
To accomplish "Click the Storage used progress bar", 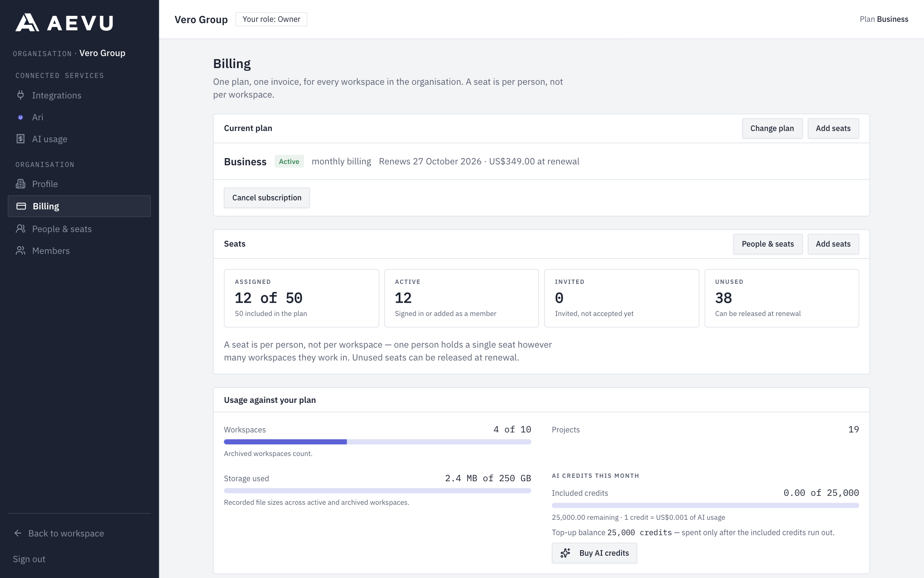I will pyautogui.click(x=377, y=491).
